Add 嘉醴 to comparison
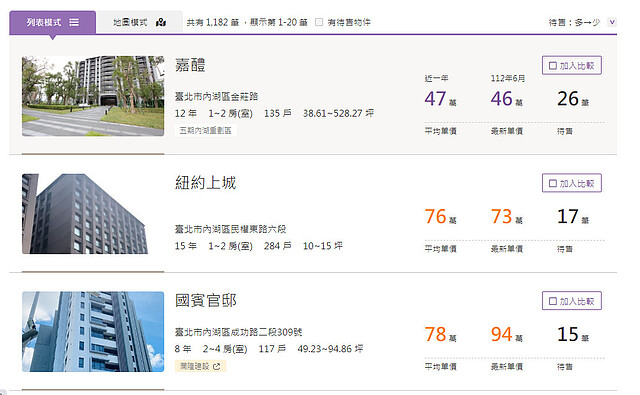Screen dimensions: 640x395 pyautogui.click(x=571, y=65)
